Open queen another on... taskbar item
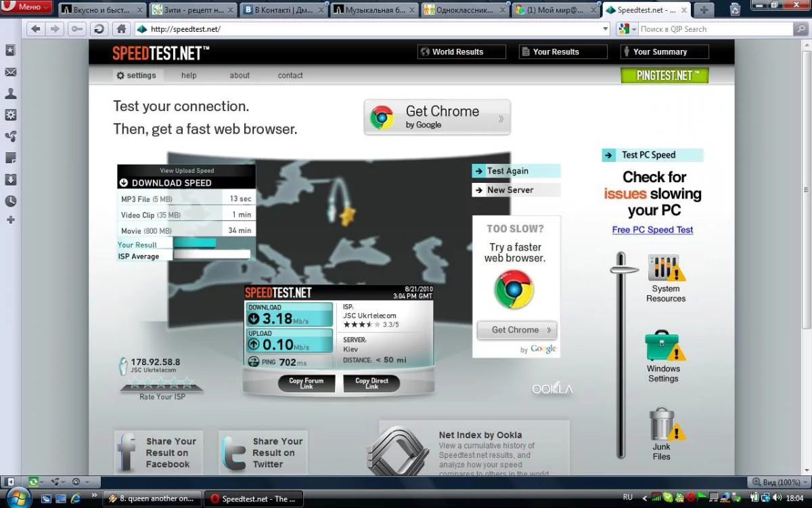This screenshot has height=508, width=812. (153, 499)
